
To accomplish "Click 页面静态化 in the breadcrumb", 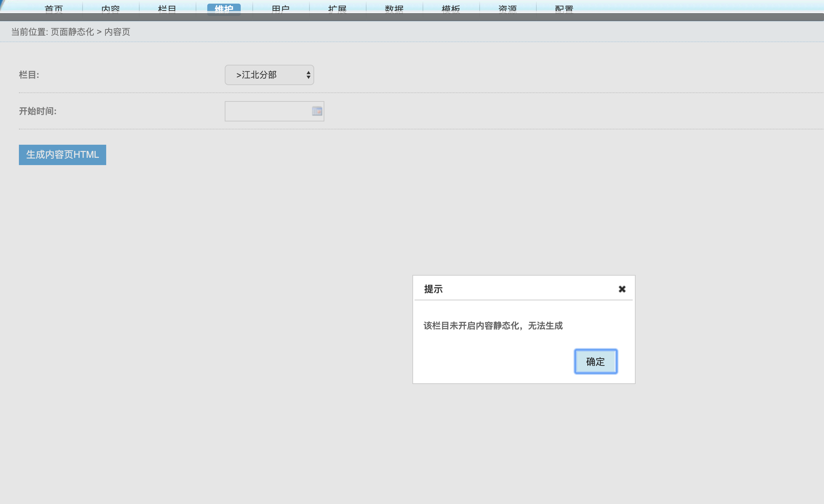I will coord(72,32).
